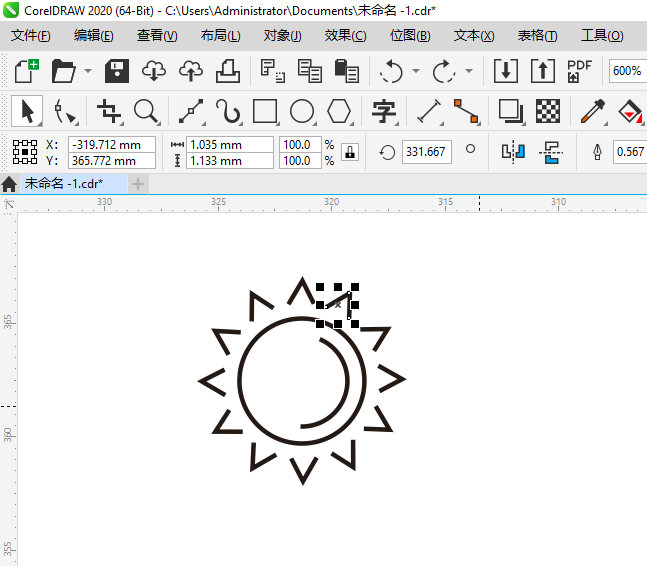Click the new document plus tab button
The image size is (647, 566).
(138, 184)
